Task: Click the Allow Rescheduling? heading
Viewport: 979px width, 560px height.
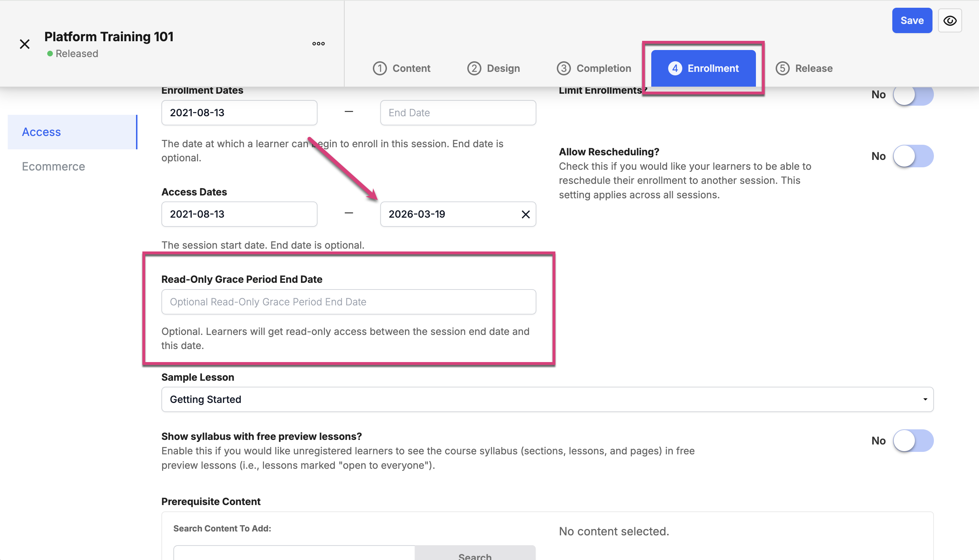Action: 609,152
